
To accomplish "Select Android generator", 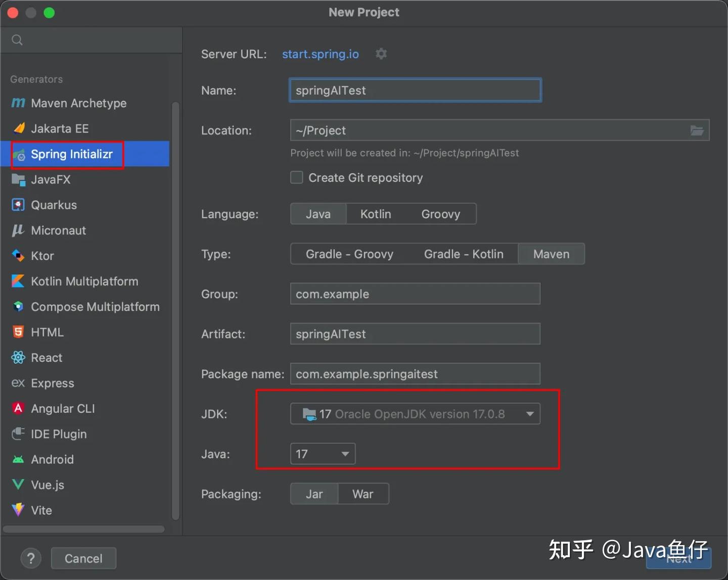I will pyautogui.click(x=85, y=459).
